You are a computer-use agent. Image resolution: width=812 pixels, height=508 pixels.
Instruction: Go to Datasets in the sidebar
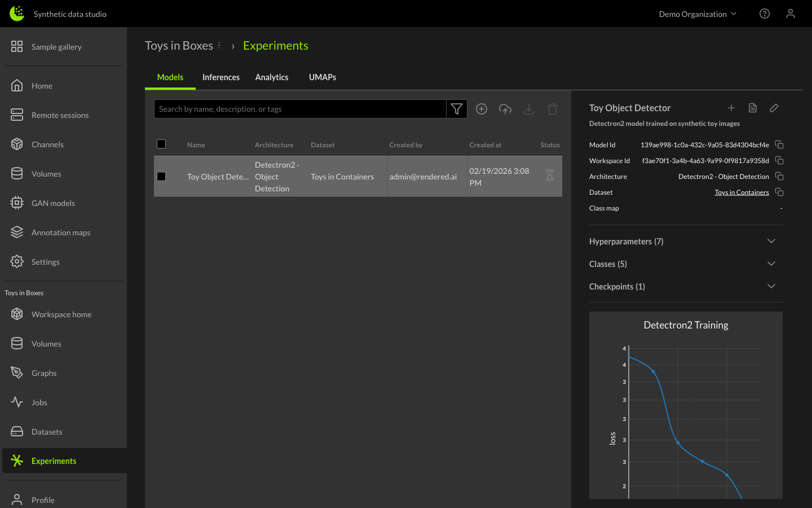click(x=47, y=432)
